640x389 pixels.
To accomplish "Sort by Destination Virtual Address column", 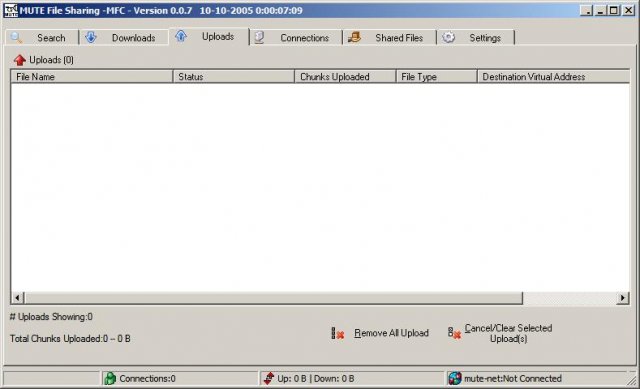I will pos(553,77).
